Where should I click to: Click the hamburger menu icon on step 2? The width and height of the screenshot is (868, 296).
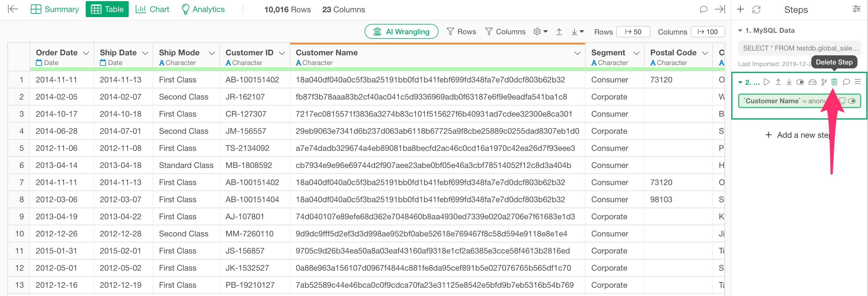pyautogui.click(x=857, y=82)
